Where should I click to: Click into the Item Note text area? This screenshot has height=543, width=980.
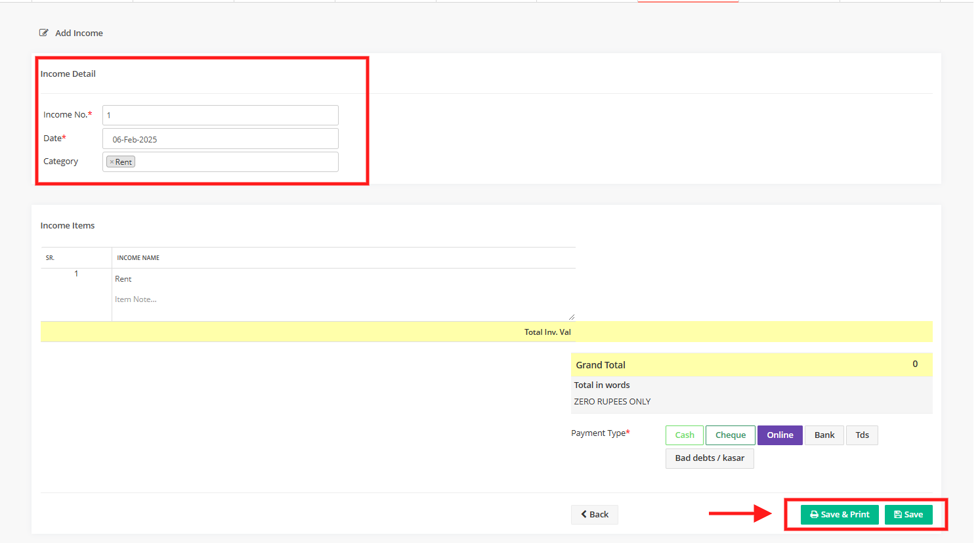tap(341, 300)
